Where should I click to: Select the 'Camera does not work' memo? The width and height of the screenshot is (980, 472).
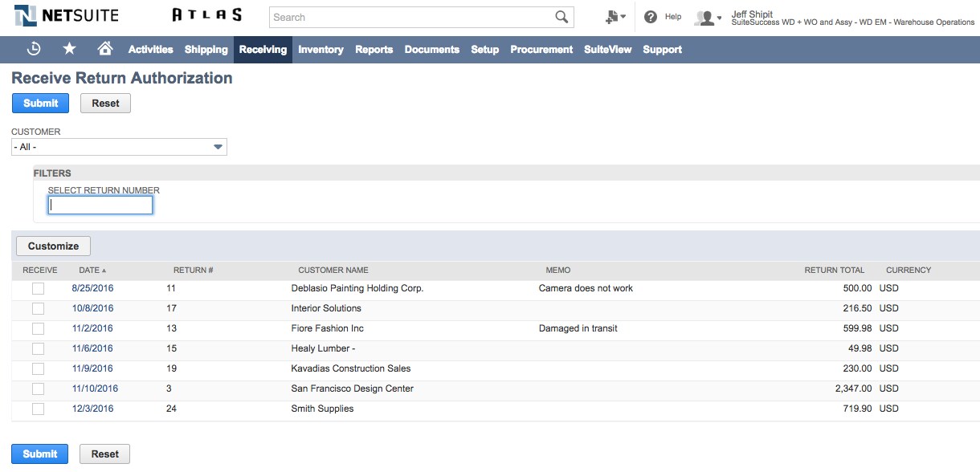click(x=586, y=288)
